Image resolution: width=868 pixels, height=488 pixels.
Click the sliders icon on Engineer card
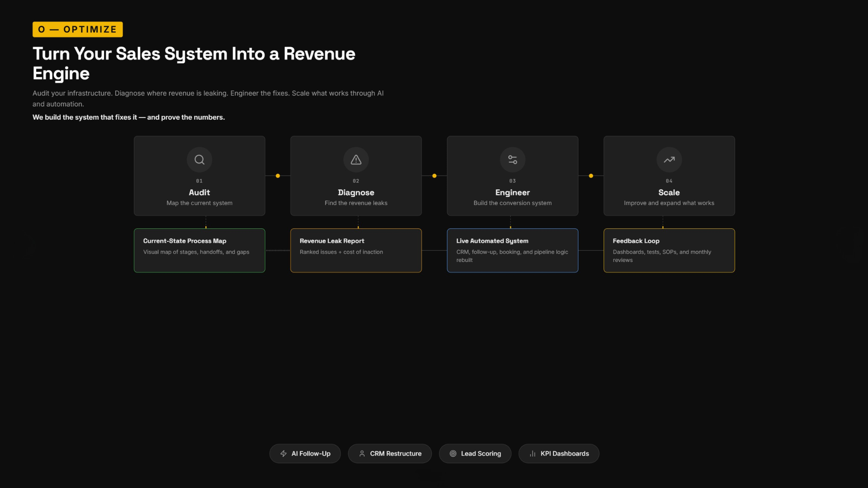[513, 160]
